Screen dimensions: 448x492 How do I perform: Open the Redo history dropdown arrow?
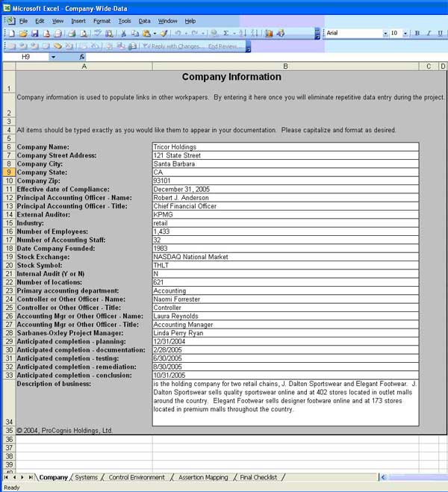point(203,33)
